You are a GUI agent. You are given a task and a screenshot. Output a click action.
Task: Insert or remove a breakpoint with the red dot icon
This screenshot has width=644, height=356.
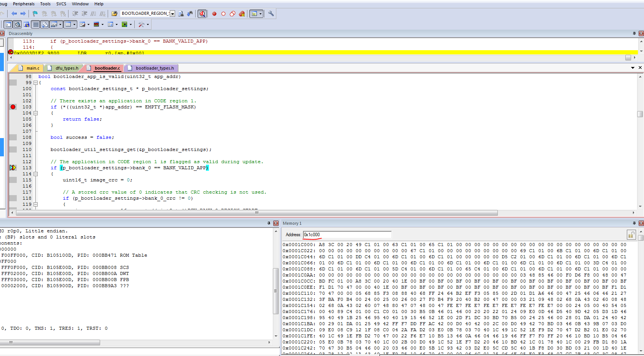[214, 14]
